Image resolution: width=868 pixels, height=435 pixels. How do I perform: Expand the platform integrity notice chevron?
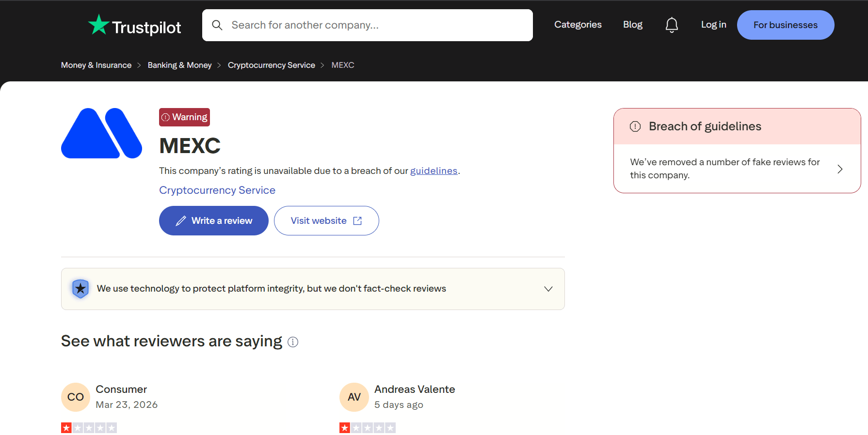tap(548, 289)
